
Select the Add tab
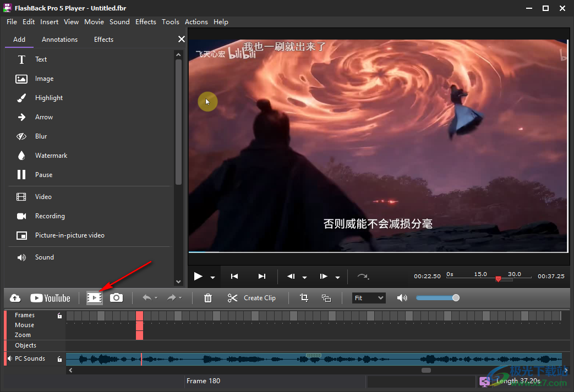(x=19, y=40)
